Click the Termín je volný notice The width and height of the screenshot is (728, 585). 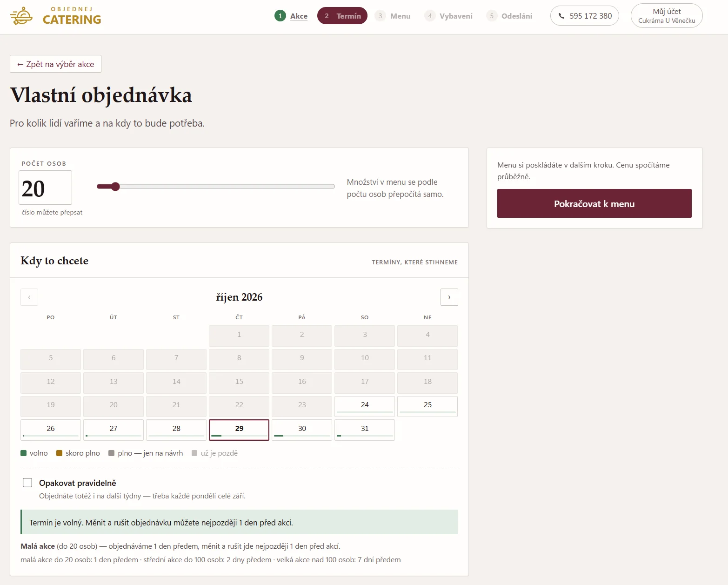tap(239, 522)
